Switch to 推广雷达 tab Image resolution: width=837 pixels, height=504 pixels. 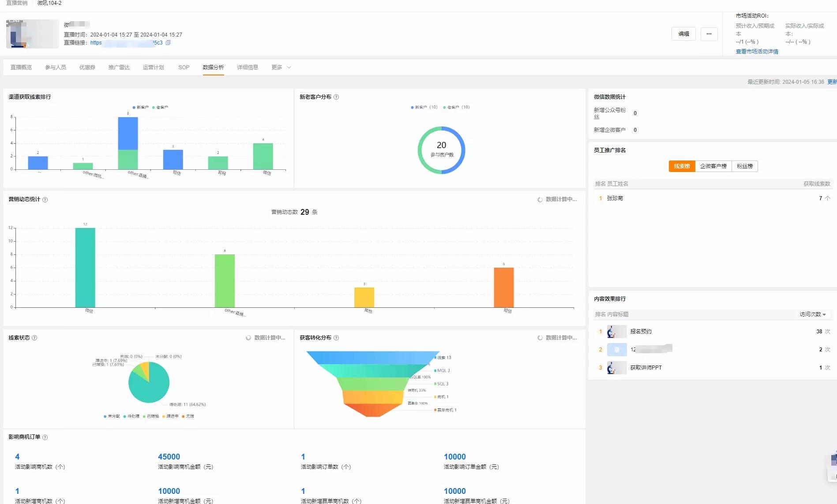(119, 67)
